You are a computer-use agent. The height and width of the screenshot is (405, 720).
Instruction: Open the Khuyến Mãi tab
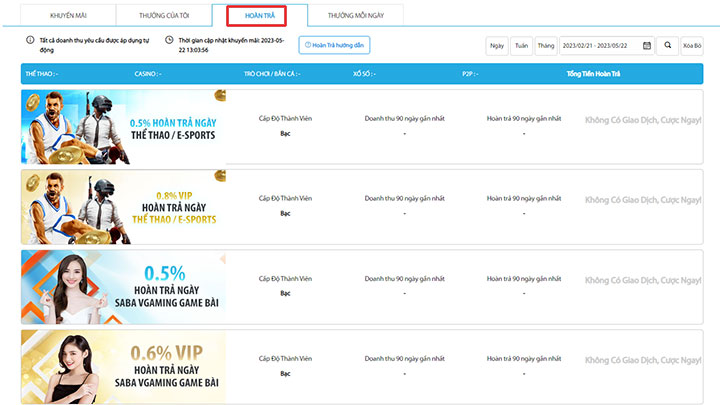[68, 15]
